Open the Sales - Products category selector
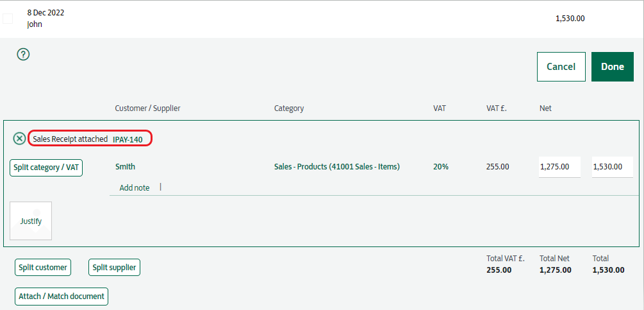 click(337, 167)
